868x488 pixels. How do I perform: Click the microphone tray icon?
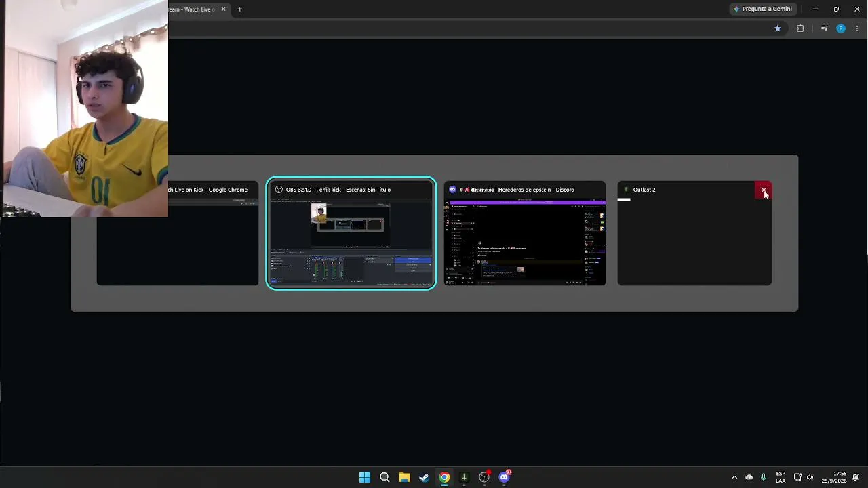(764, 477)
